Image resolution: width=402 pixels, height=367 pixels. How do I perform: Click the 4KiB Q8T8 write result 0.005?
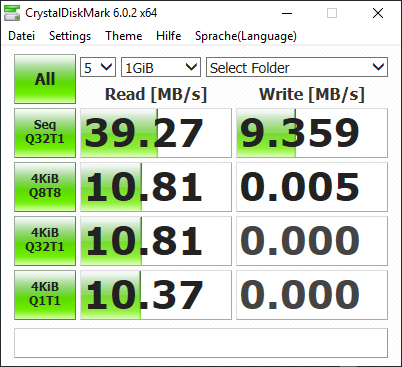[x=312, y=187]
